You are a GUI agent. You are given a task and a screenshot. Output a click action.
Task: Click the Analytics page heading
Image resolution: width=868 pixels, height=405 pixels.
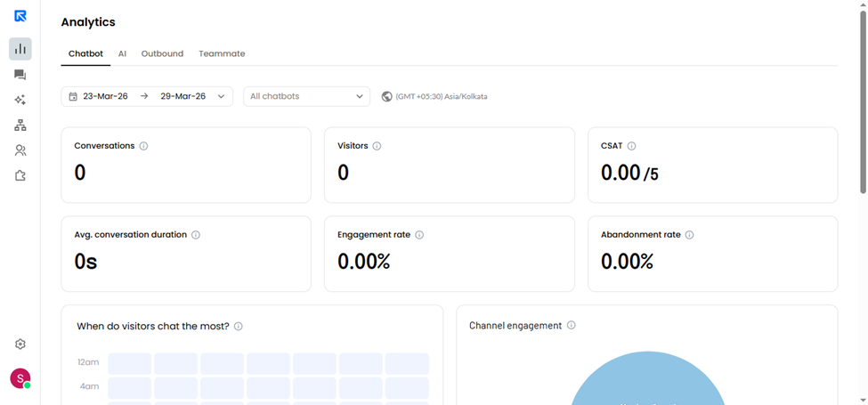point(88,22)
